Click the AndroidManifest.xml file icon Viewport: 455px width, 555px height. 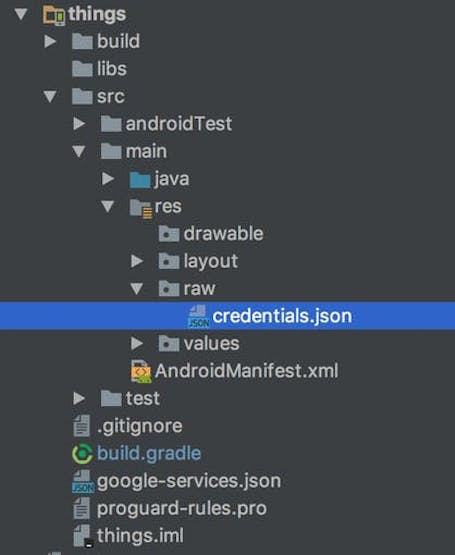click(x=141, y=371)
